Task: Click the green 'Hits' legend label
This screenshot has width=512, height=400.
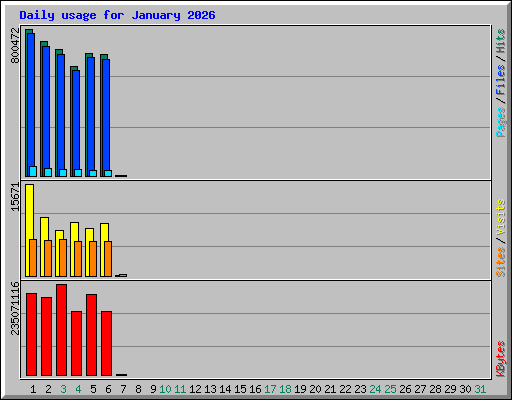Action: 500,41
